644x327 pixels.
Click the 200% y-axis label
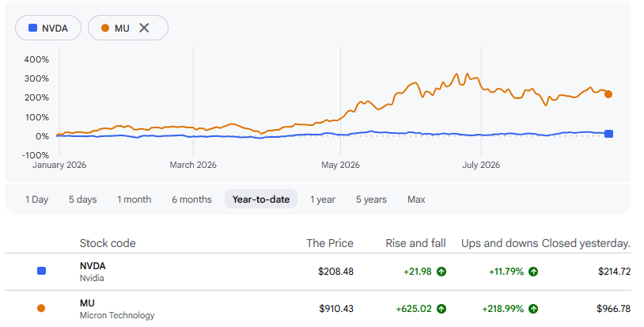pyautogui.click(x=36, y=97)
